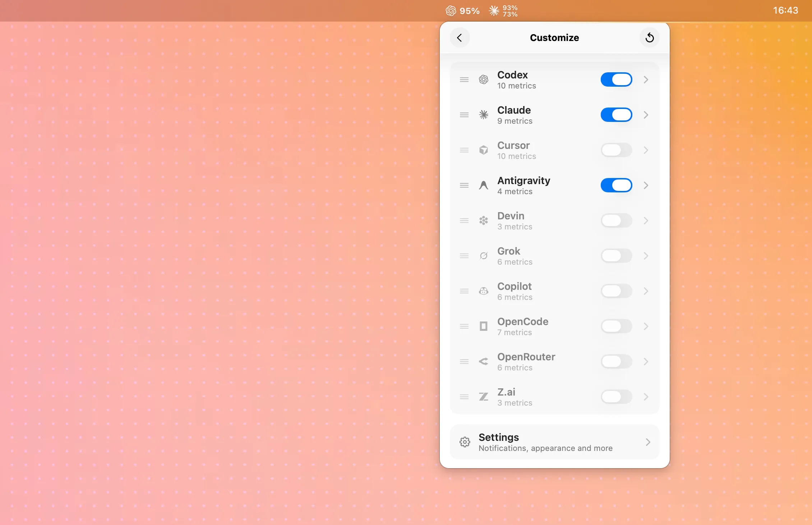
Task: Click Copilot drag handle
Action: [464, 291]
